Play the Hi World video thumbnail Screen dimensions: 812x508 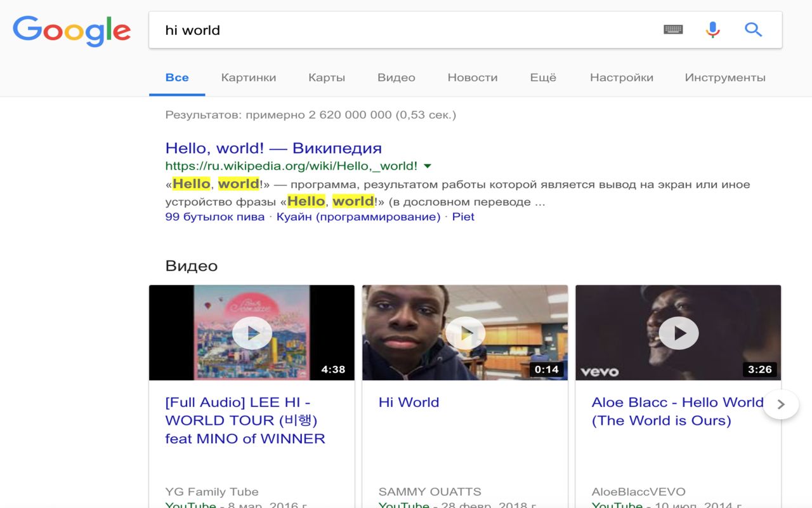(465, 333)
